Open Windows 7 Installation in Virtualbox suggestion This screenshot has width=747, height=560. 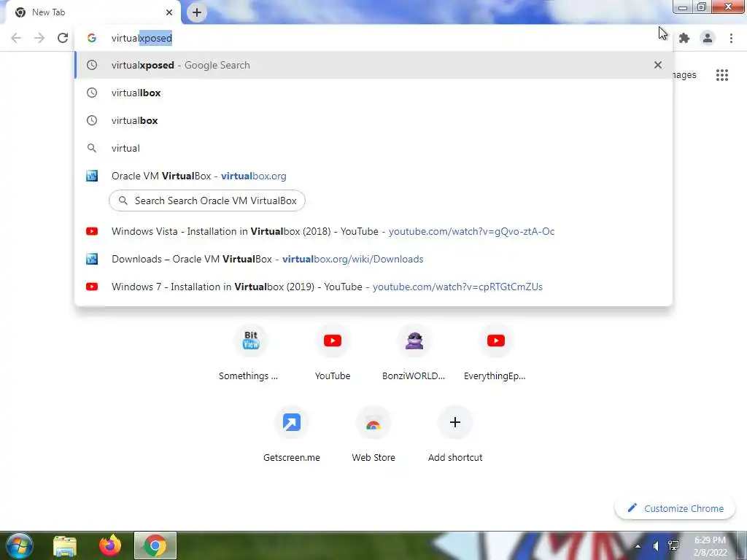[x=373, y=287]
